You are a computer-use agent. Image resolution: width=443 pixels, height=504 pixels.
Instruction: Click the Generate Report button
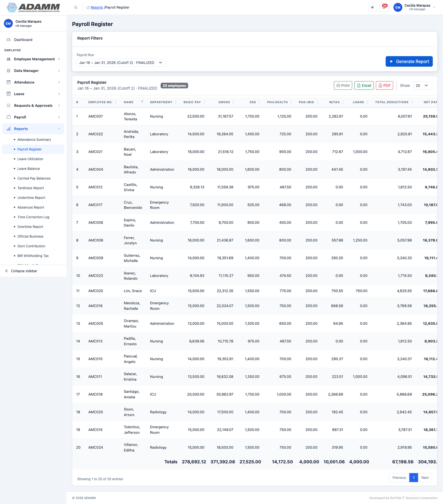pos(409,61)
